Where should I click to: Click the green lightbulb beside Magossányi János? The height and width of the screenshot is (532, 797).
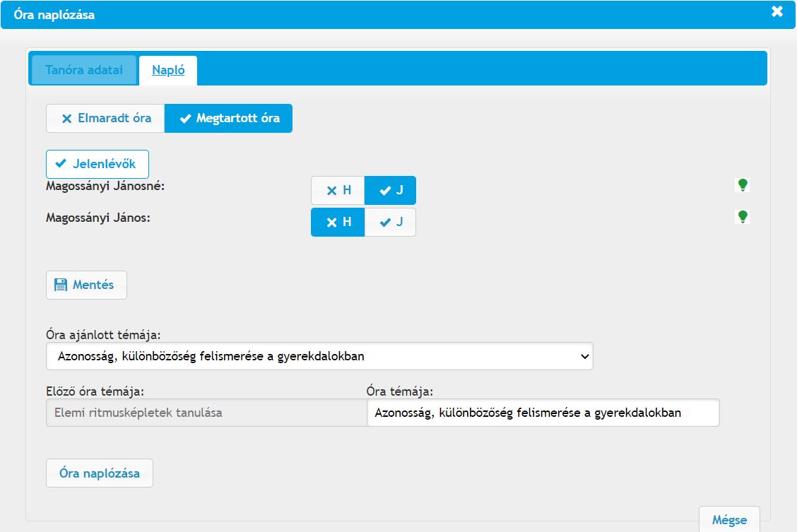coord(742,217)
